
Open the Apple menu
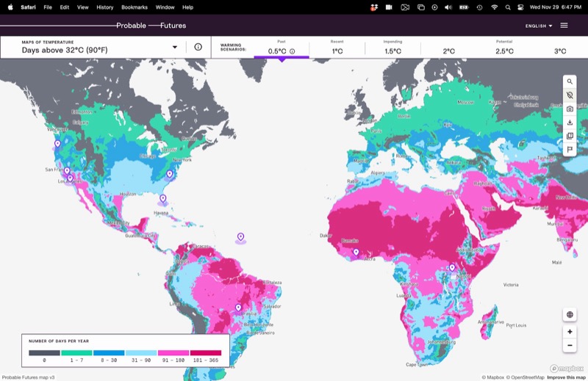click(10, 7)
